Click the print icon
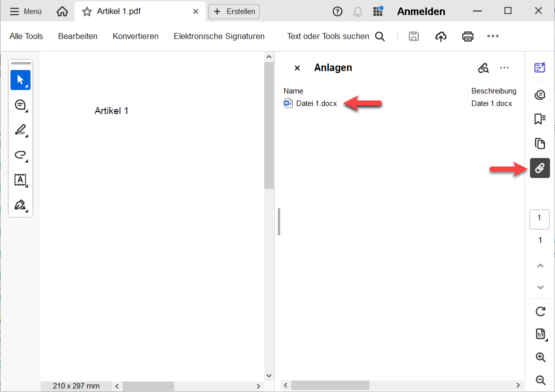The height and width of the screenshot is (392, 555). coord(467,36)
